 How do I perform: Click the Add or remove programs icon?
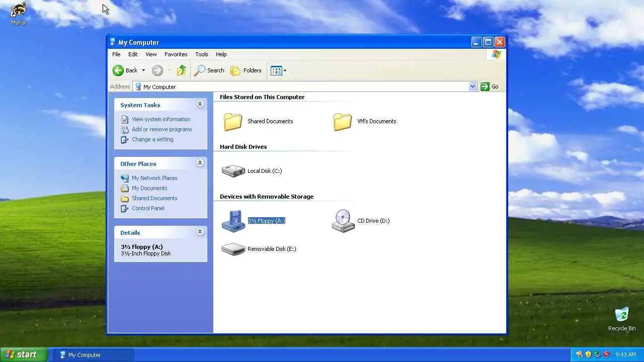tap(125, 129)
